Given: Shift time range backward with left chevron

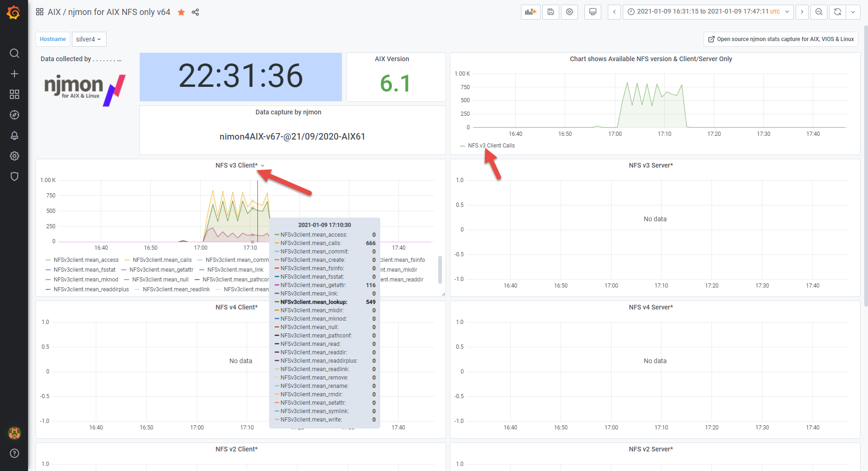Looking at the screenshot, I should coord(614,12).
